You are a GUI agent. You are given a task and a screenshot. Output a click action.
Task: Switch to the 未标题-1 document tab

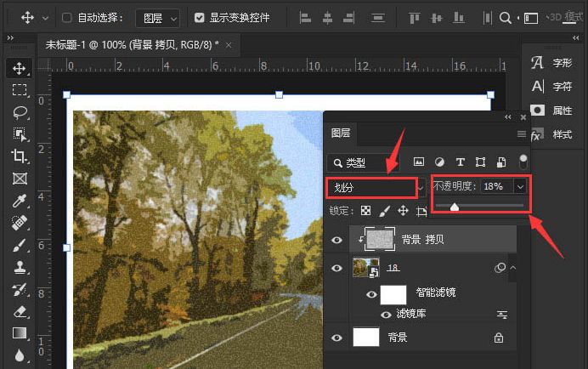132,44
